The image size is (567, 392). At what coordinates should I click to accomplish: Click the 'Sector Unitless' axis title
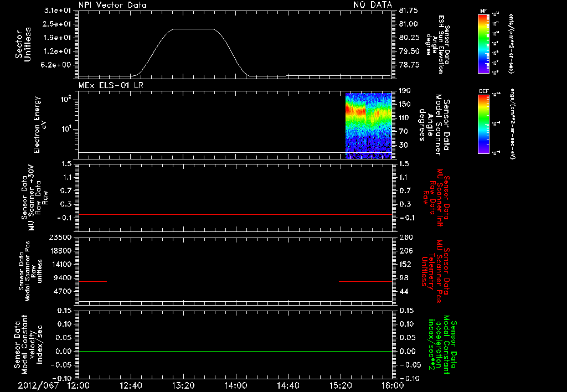pos(23,44)
